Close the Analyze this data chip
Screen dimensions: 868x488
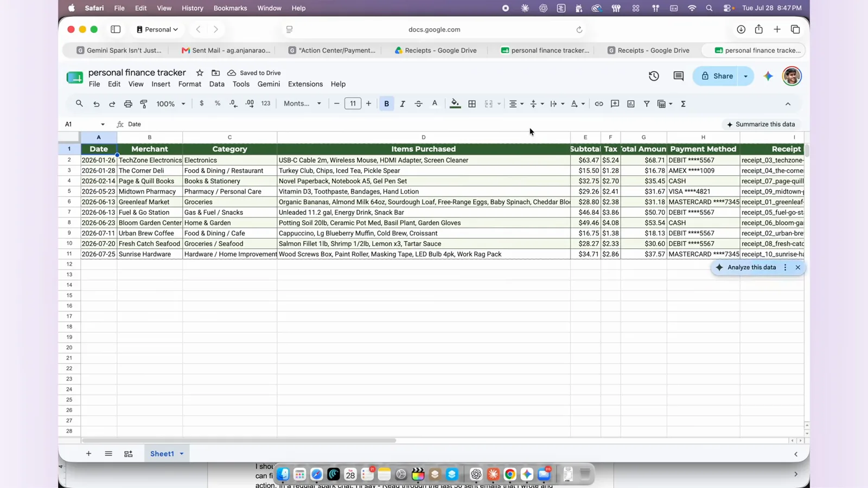[x=798, y=267]
